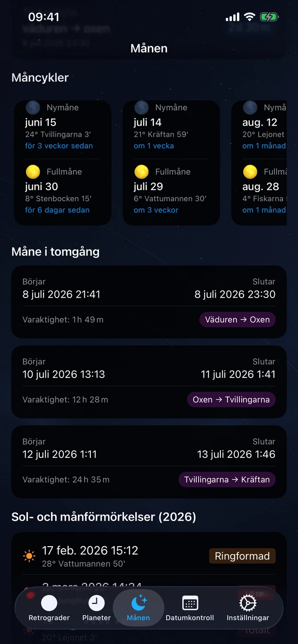Tap the Oxen → Tvillingarna badge
The width and height of the screenshot is (298, 644).
[x=231, y=399]
